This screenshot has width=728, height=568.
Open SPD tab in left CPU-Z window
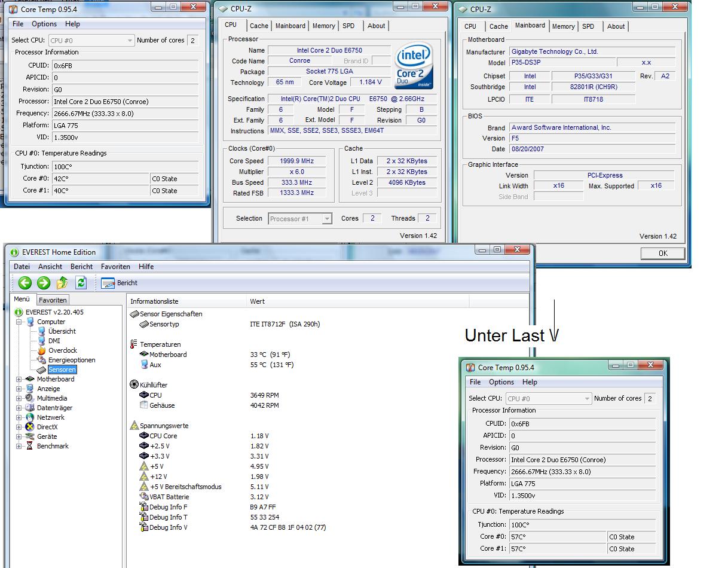tap(348, 26)
